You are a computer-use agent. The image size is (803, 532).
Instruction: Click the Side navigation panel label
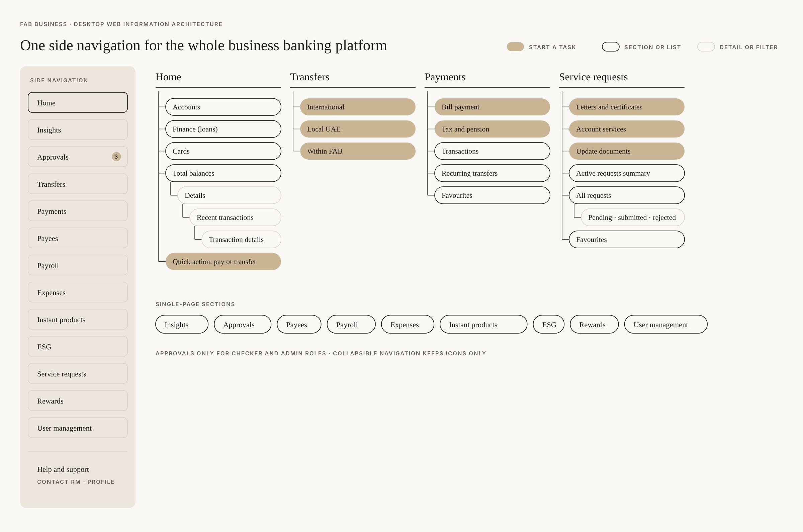click(x=59, y=80)
